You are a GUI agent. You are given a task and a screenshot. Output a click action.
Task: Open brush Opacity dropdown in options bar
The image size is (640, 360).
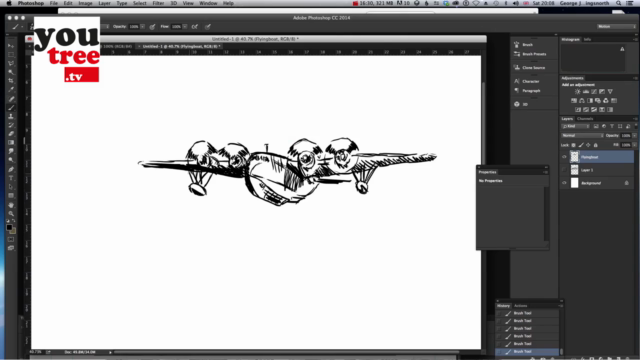click(x=142, y=27)
